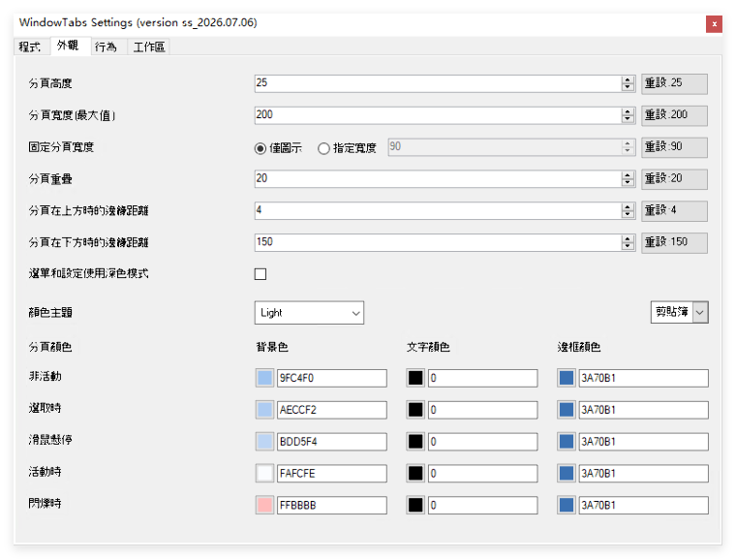Image resolution: width=736 pixels, height=560 pixels.
Task: Open the 行為 tab
Action: tap(107, 47)
